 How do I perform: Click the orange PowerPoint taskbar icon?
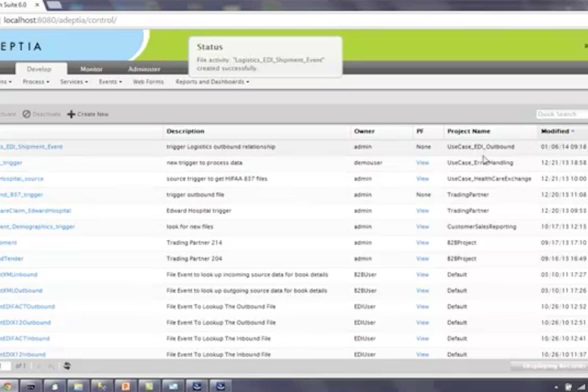click(126, 386)
